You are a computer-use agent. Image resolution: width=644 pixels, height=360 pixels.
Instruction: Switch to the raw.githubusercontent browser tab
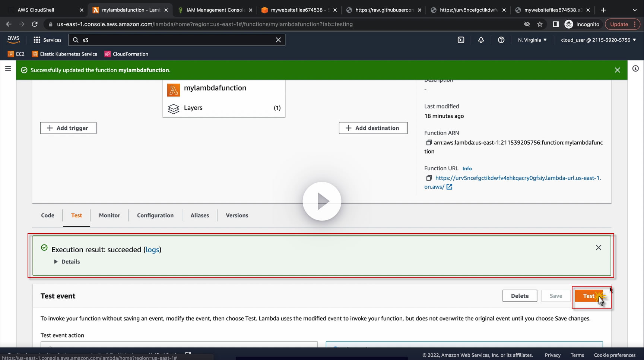pos(384,10)
